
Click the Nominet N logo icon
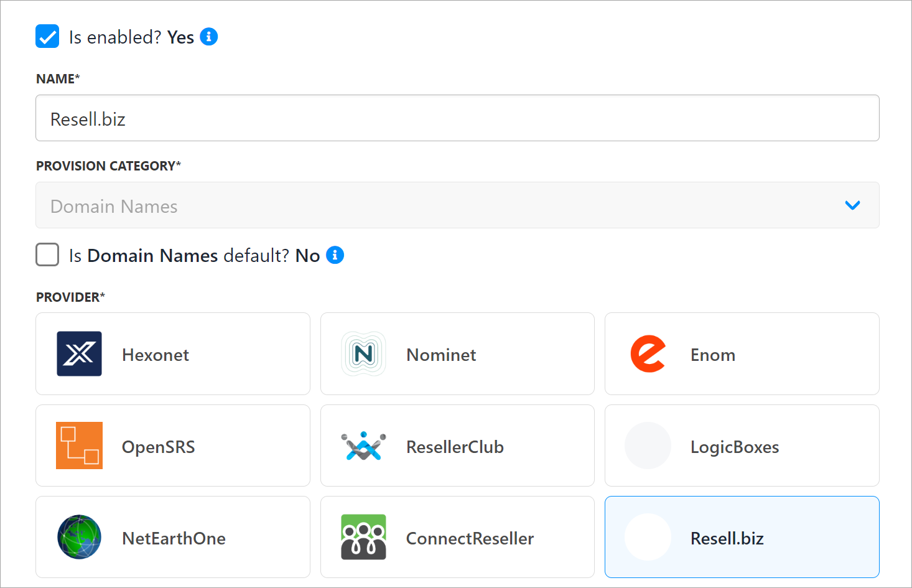(x=363, y=354)
